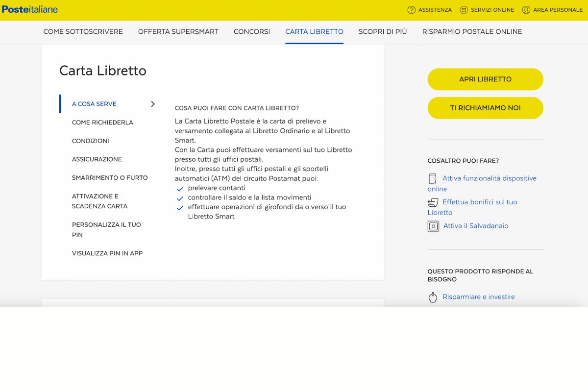Click the Apri Libretto button
Image resolution: width=588 pixels, height=392 pixels.
486,79
